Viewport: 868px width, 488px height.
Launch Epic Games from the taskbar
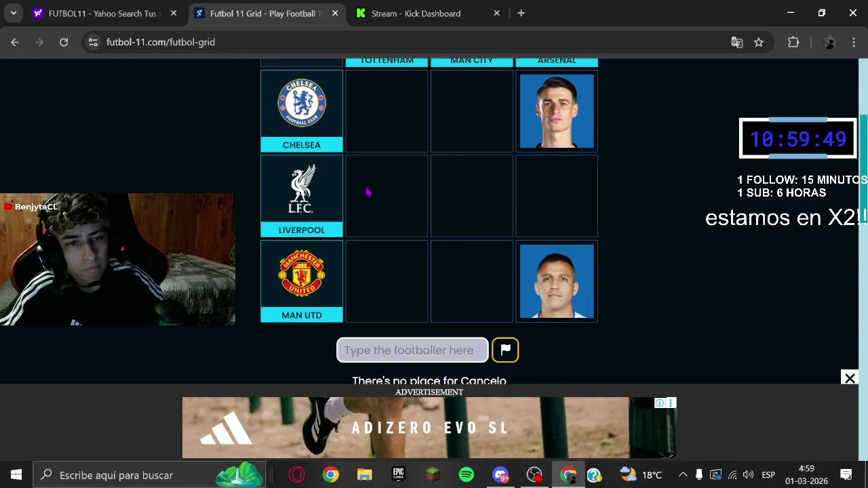(398, 475)
